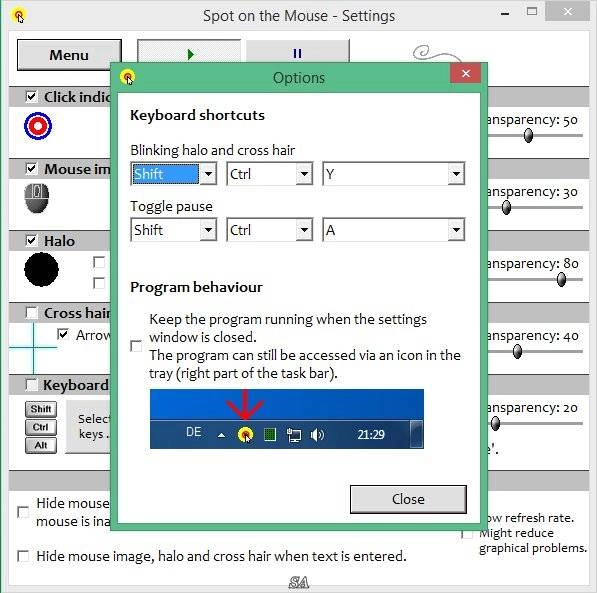
Task: Adjust the transparency 50 slider for click indicator
Action: [x=528, y=135]
